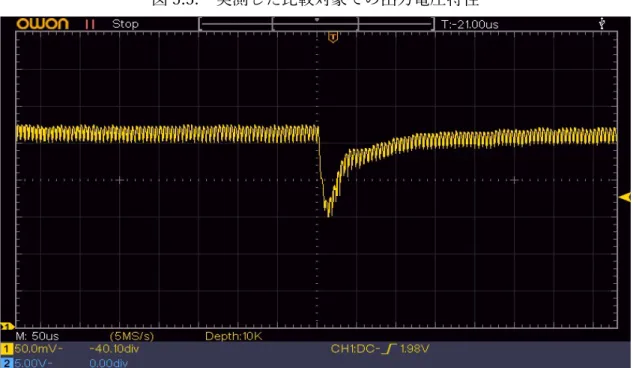
Task: Click the M: 50us timebase readout
Action: [37, 336]
